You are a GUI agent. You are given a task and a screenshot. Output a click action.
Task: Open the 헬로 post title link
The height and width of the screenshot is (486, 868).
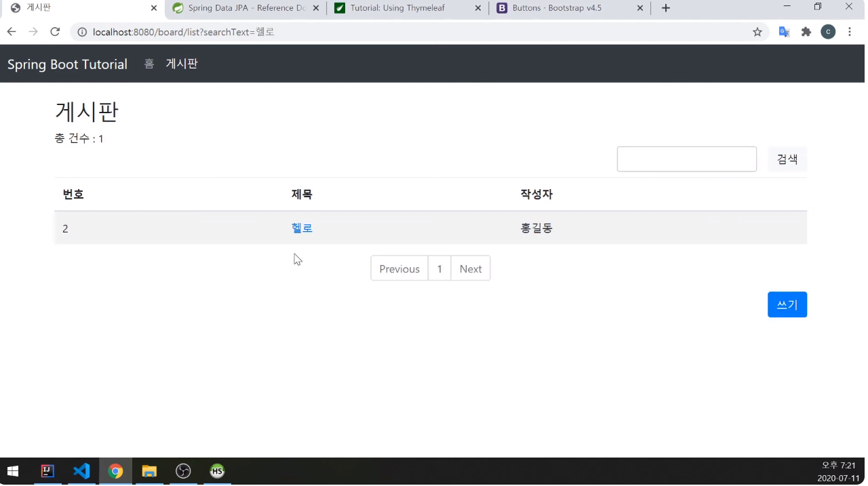pos(302,228)
